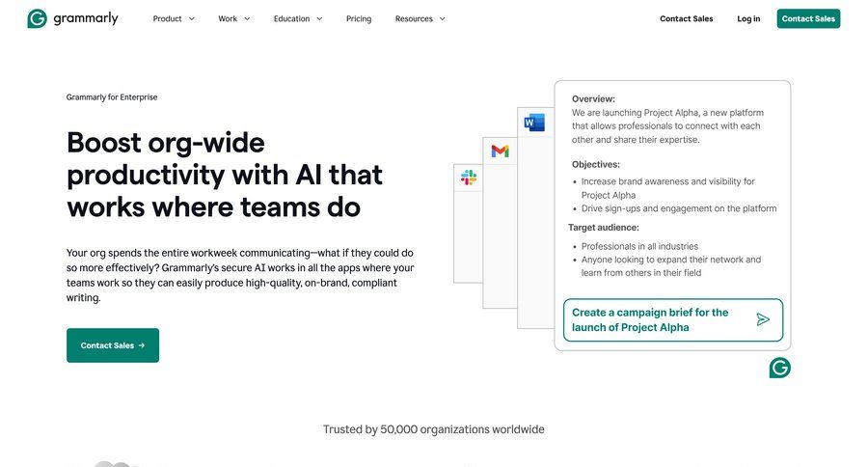
Task: Click the floating green Grammarly badge
Action: (779, 368)
